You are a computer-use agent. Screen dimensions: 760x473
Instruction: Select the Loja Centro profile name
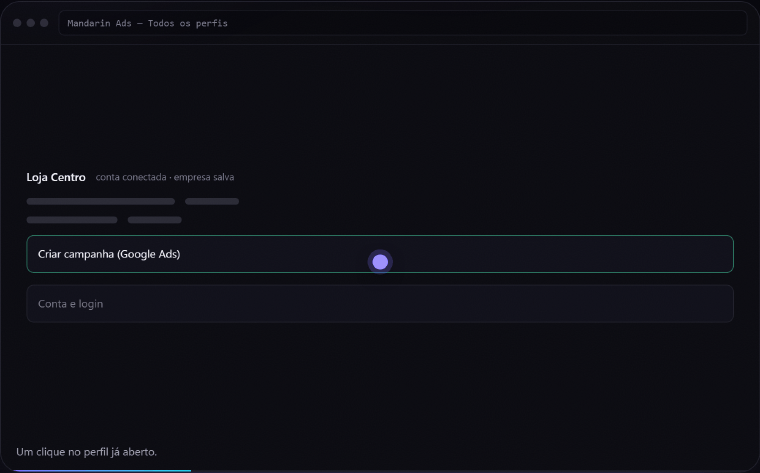point(56,177)
